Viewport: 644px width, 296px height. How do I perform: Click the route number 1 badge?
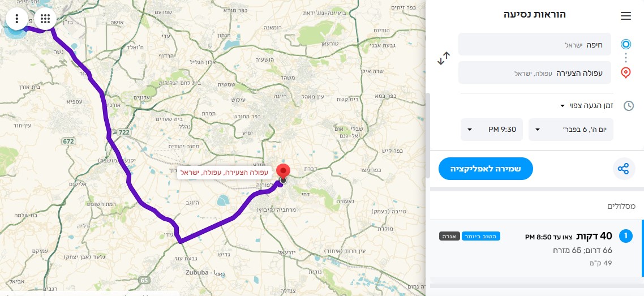click(x=626, y=235)
